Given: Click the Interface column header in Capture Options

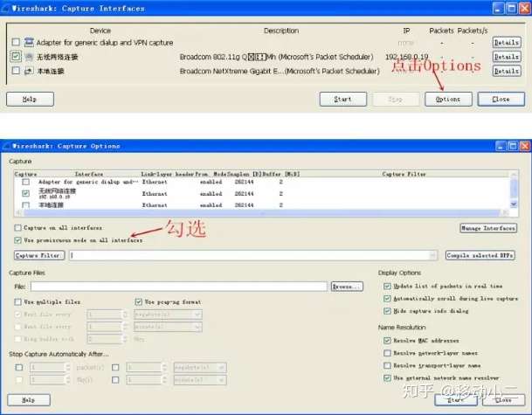Looking at the screenshot, I should point(89,174).
